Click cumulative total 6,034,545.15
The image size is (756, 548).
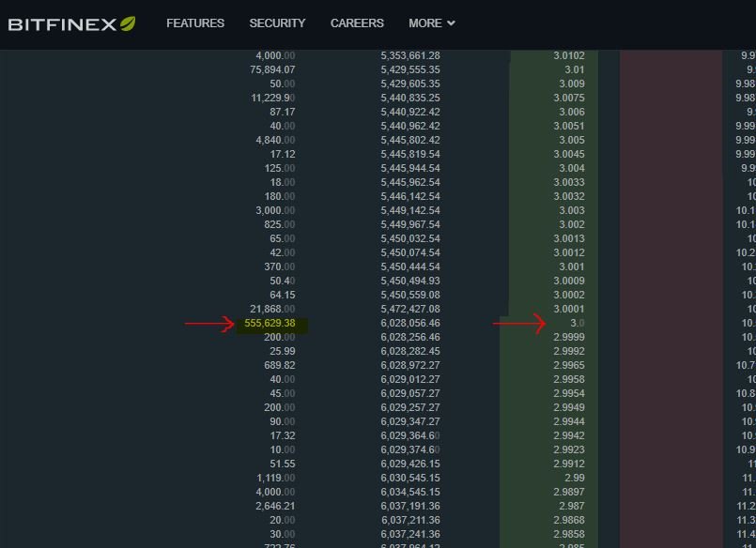pyautogui.click(x=410, y=492)
